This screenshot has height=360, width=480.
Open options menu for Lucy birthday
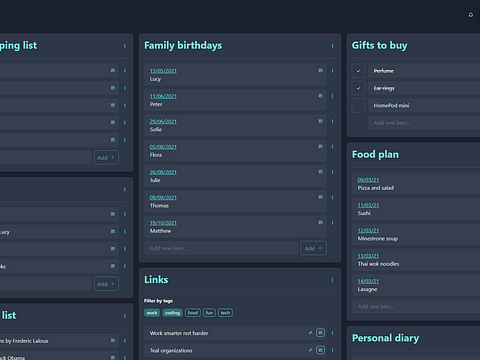click(332, 71)
